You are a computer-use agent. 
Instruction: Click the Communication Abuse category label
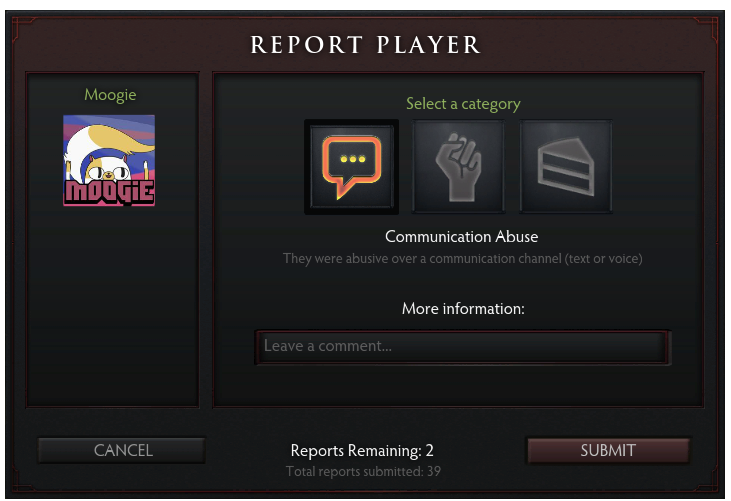(x=462, y=236)
